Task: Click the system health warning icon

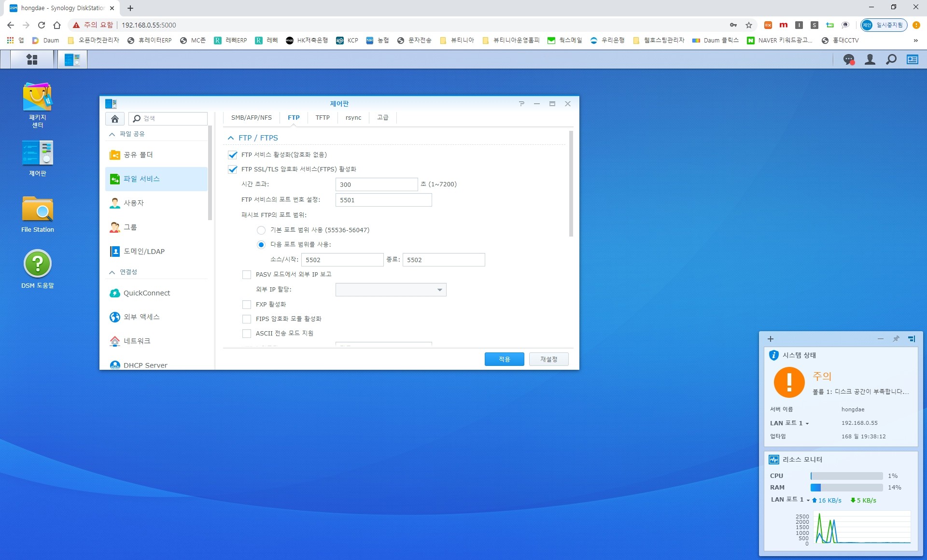Action: coord(789,382)
